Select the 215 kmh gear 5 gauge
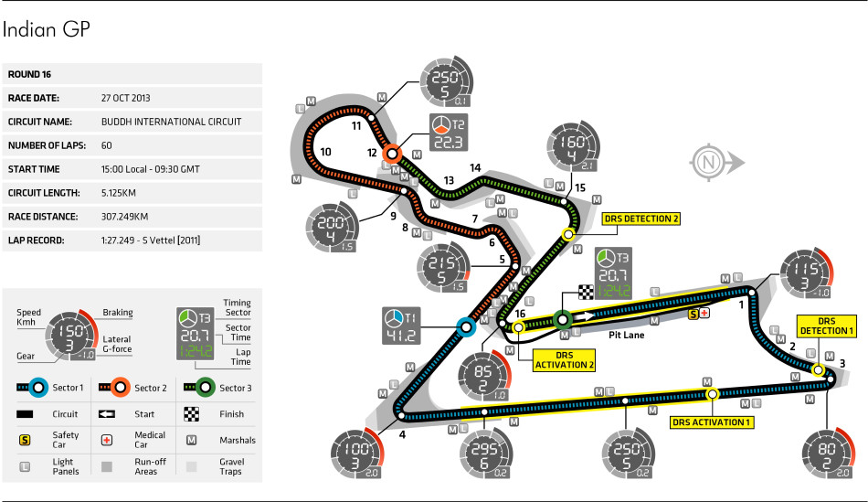The image size is (868, 502). click(443, 268)
